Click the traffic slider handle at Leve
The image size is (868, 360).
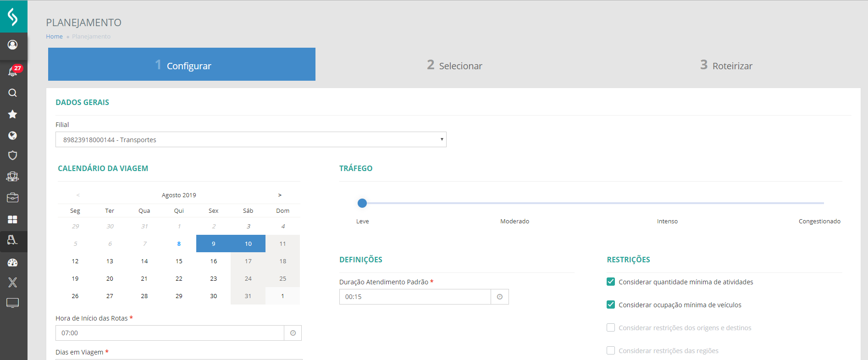point(362,203)
